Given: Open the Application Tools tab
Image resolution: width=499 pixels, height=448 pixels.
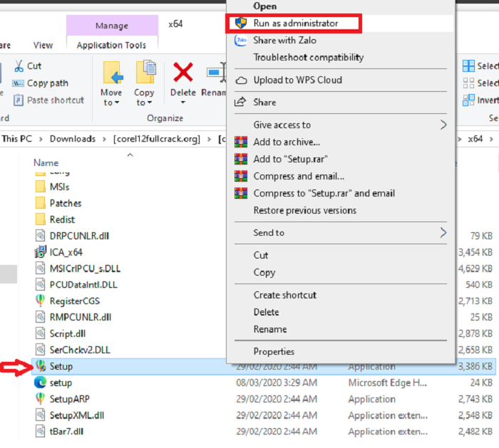Looking at the screenshot, I should [x=111, y=45].
